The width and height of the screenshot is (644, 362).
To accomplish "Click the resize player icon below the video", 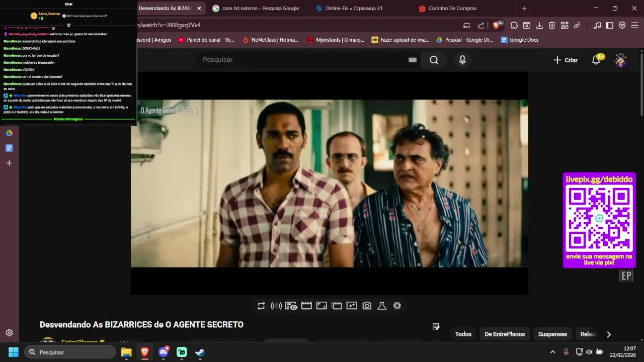I will point(321,306).
